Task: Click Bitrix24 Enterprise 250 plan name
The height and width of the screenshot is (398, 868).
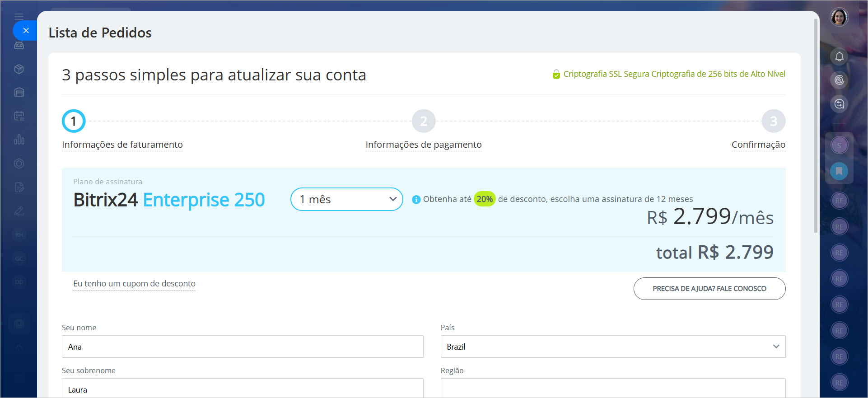Action: [169, 200]
